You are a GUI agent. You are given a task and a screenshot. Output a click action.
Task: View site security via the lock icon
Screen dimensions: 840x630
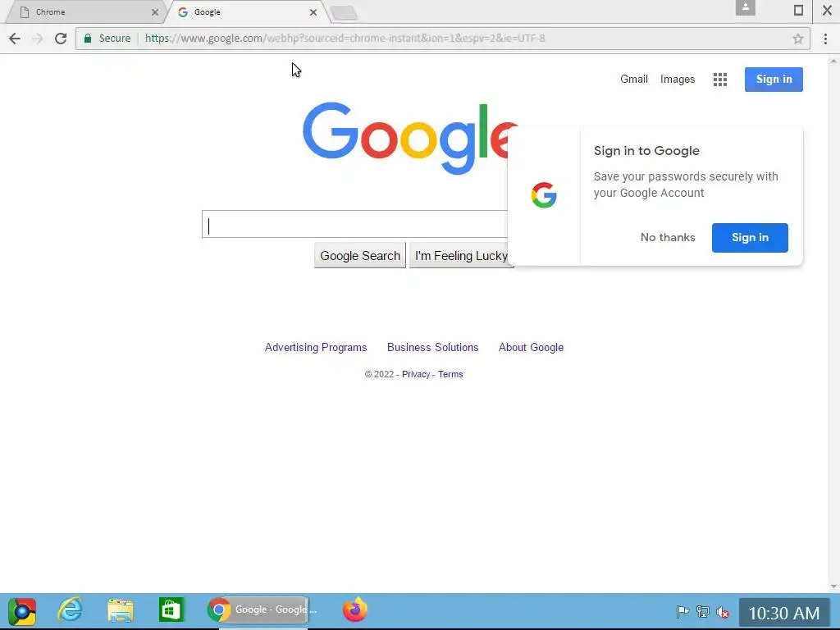tap(88, 38)
